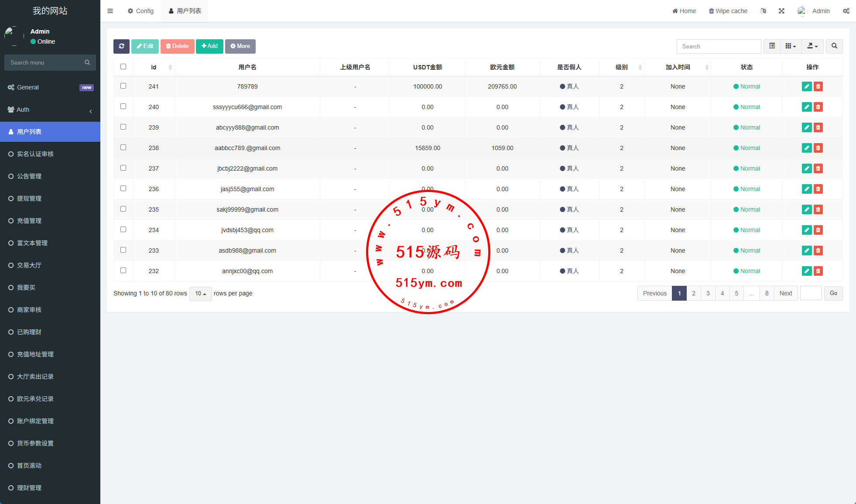This screenshot has width=856, height=504.
Task: Click the Search input field above the table
Action: point(718,46)
